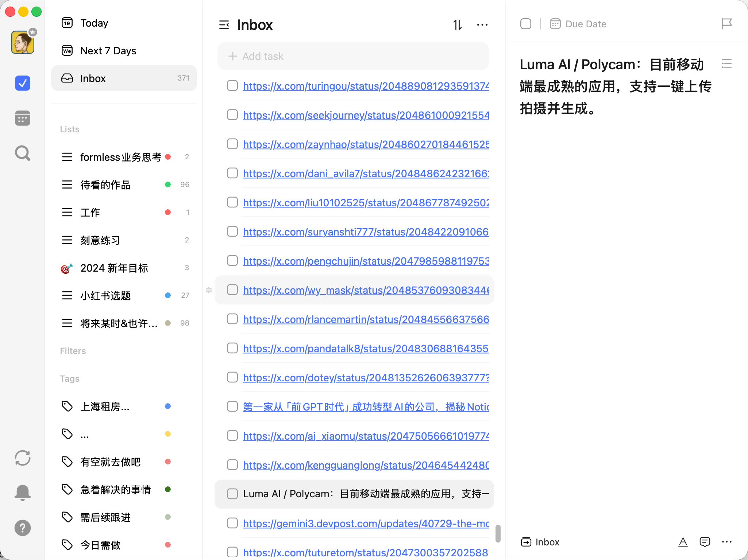748x560 pixels.
Task: Collapse the sidebar with the Inbox menu icon
Action: tap(224, 25)
